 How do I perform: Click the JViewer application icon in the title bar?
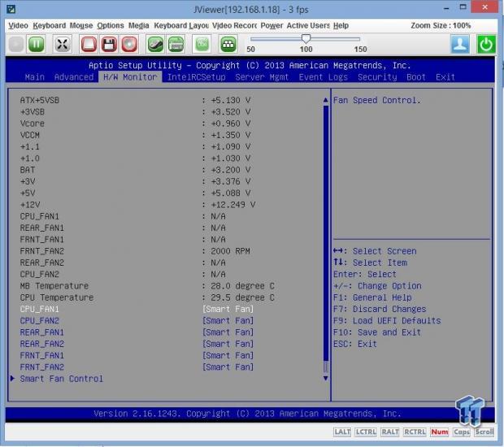[11, 9]
